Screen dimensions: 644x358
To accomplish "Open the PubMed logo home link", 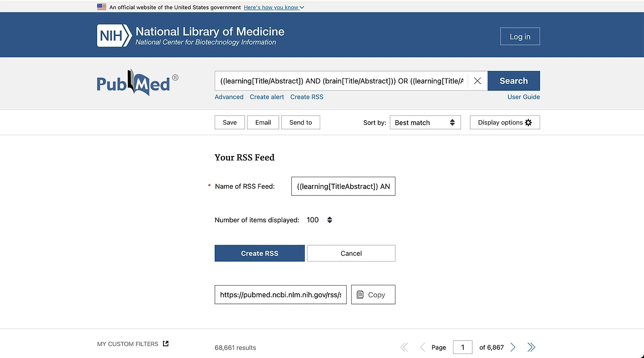I will (x=137, y=82).
